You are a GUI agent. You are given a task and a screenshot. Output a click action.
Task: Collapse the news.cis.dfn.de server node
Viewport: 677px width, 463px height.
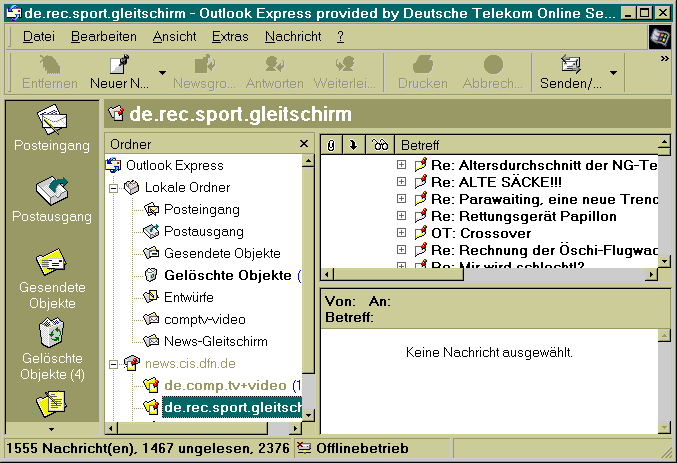(114, 364)
